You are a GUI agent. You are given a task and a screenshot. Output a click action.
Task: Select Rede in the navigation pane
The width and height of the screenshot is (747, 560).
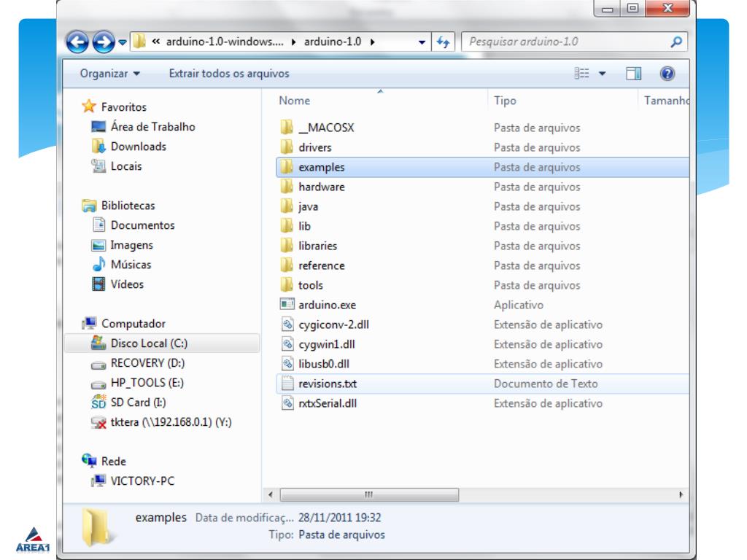point(114,461)
